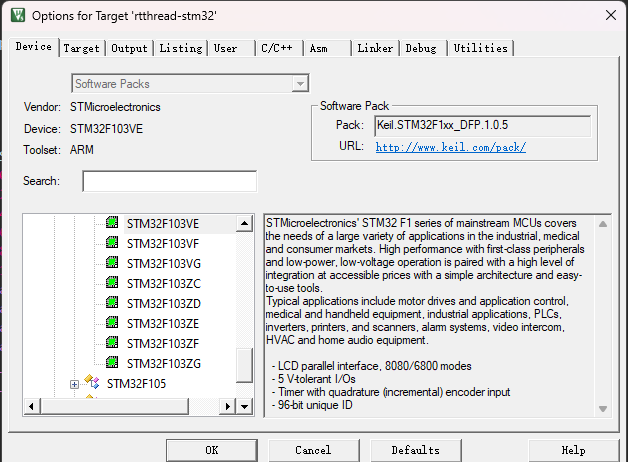Close the Options for Target dialog

pyautogui.click(x=611, y=16)
